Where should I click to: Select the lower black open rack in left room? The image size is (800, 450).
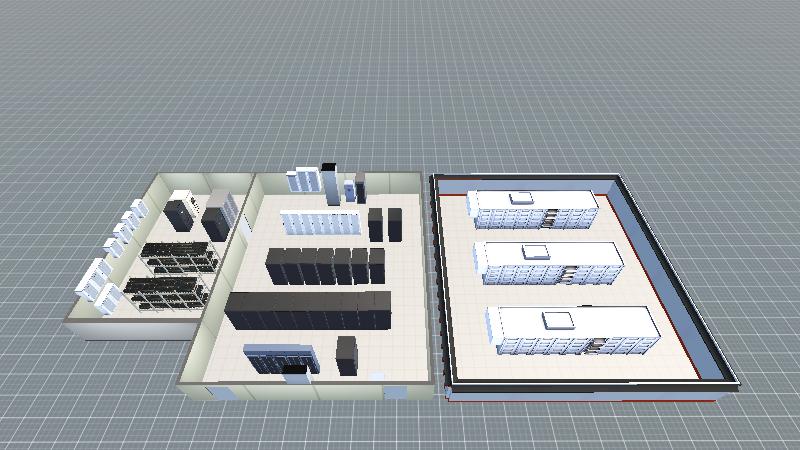[165, 294]
